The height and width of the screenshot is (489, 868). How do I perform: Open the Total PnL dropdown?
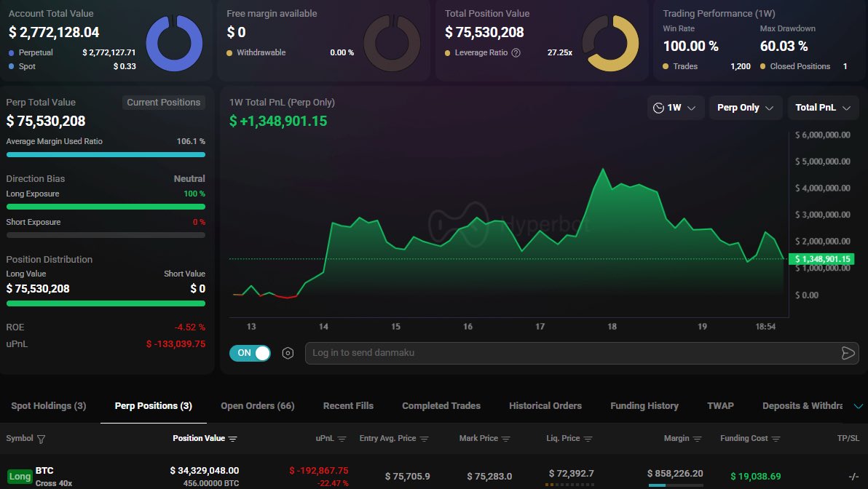(823, 108)
